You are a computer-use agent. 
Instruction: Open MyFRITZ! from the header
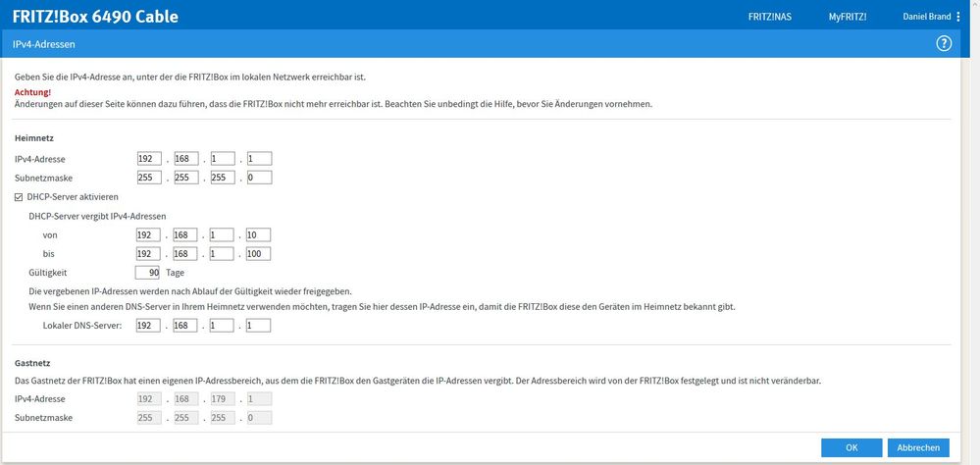(x=848, y=17)
